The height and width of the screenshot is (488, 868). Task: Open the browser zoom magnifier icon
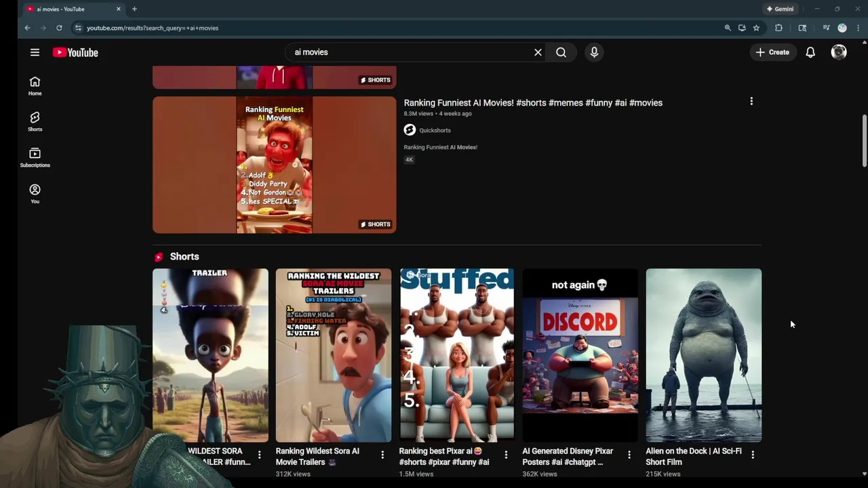728,28
